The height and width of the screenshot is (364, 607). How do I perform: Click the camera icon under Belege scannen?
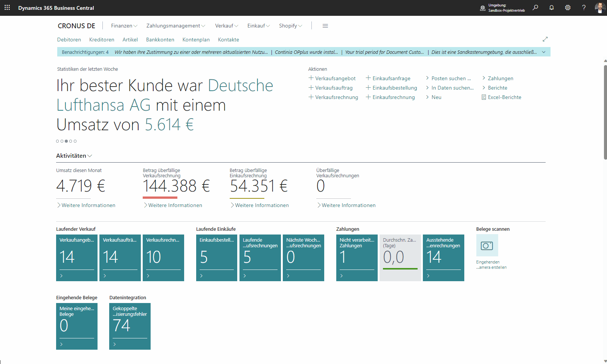click(x=487, y=245)
